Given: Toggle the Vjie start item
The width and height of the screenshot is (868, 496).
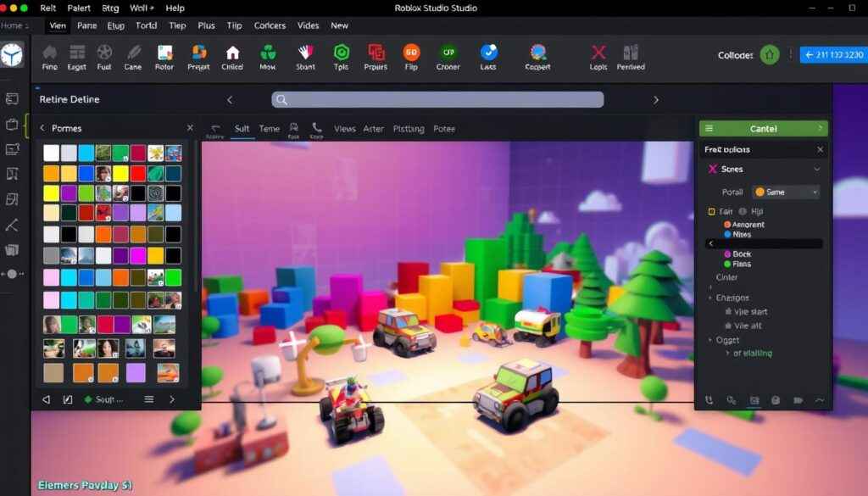Looking at the screenshot, I should tap(746, 312).
